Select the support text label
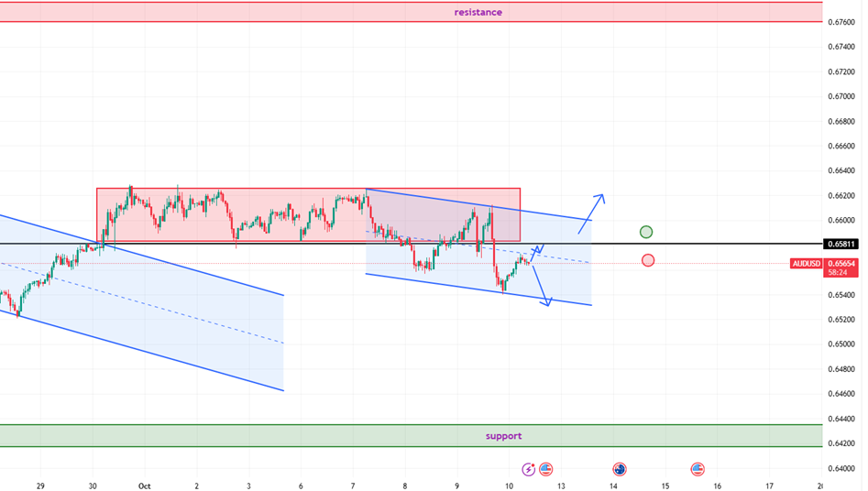868x491 pixels. point(503,436)
